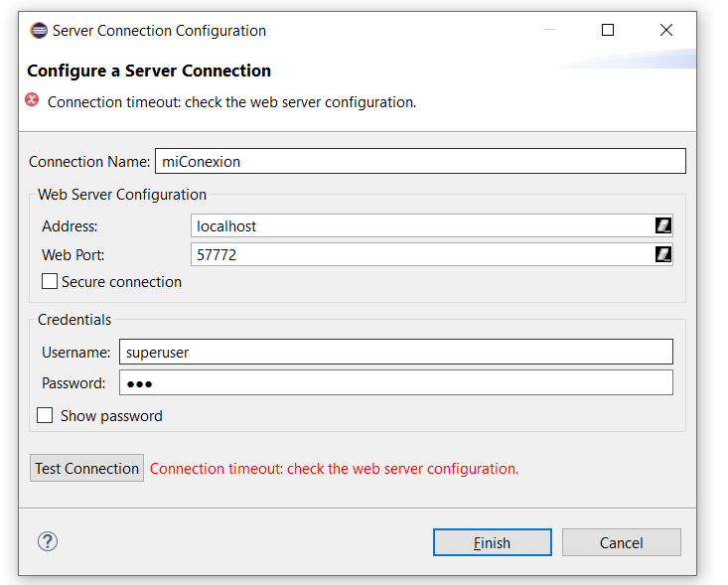Enable the Secure connection checkbox

click(50, 282)
